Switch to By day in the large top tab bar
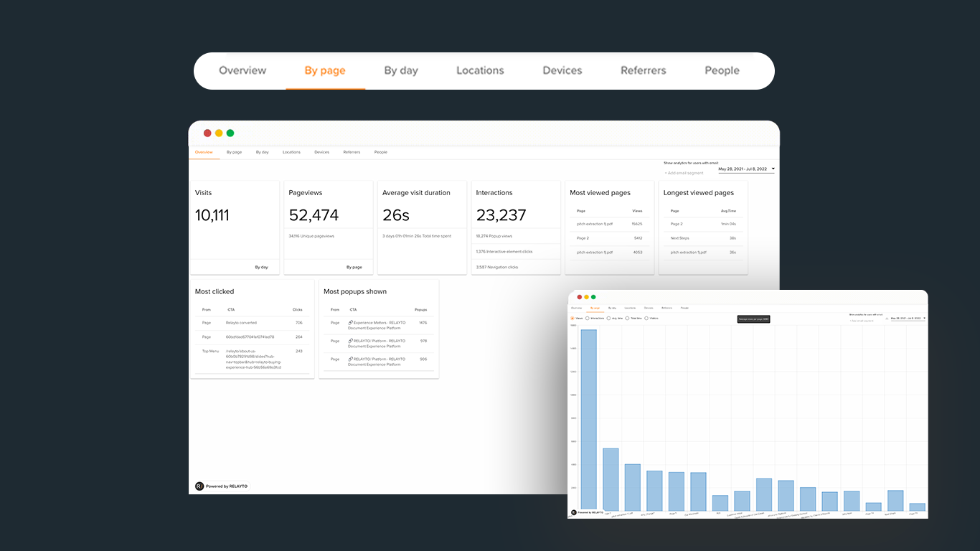 click(401, 70)
